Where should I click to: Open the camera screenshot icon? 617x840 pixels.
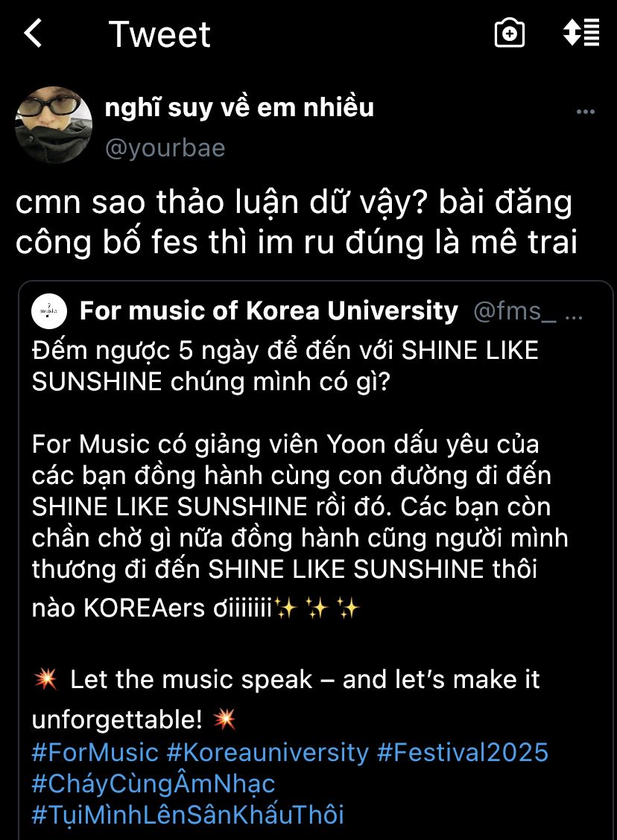click(510, 34)
